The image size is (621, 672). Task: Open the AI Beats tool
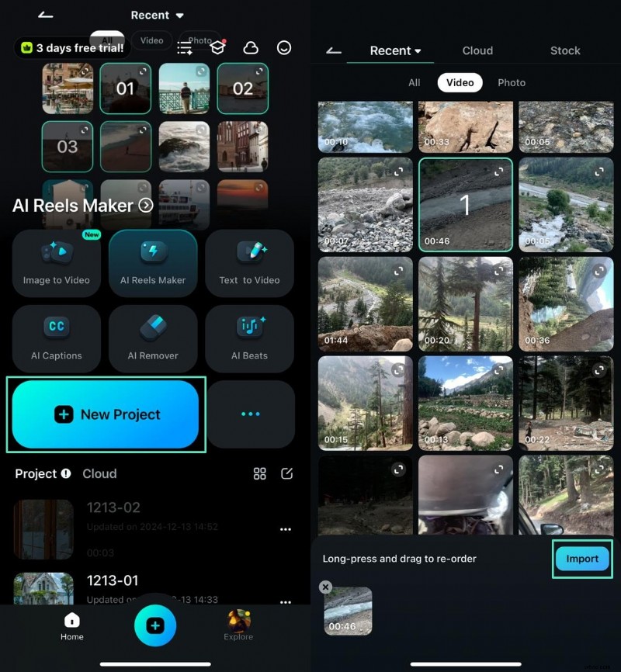(250, 338)
